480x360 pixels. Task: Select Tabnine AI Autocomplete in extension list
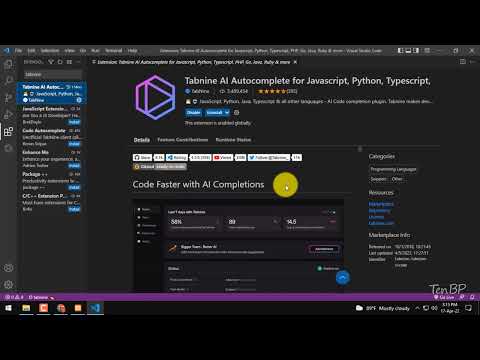pos(52,93)
